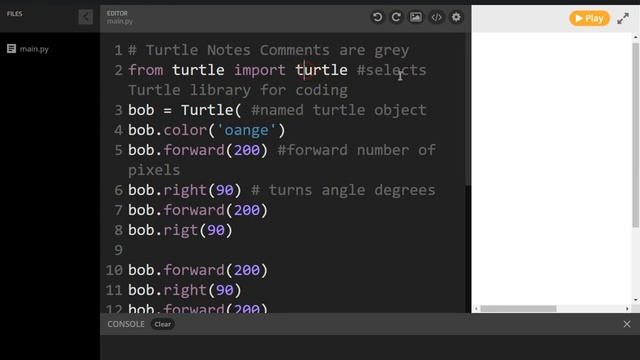This screenshot has height=360, width=640.
Task: Click the undo icon in the editor toolbar
Action: pos(377,17)
